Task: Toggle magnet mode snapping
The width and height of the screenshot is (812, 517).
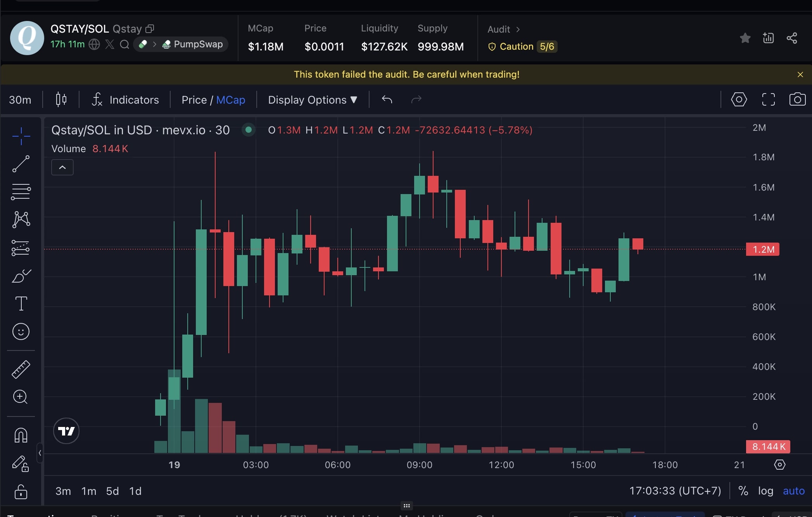Action: tap(21, 435)
